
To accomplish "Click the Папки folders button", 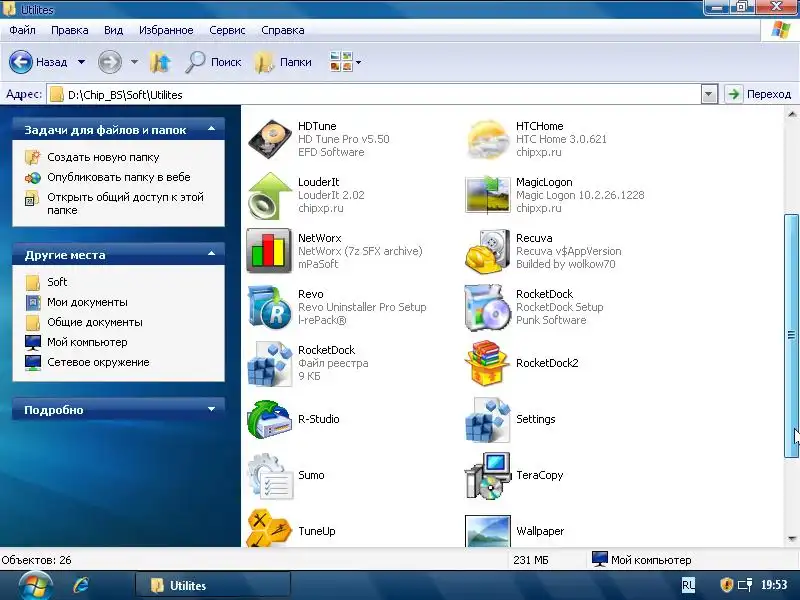I will (x=283, y=62).
